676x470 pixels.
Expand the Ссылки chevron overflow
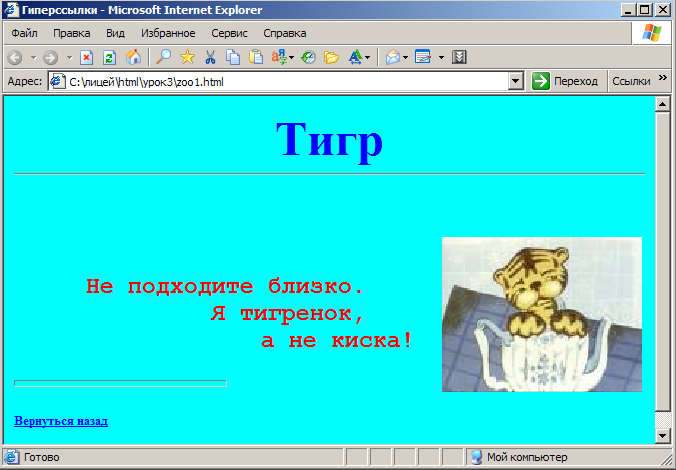[663, 78]
